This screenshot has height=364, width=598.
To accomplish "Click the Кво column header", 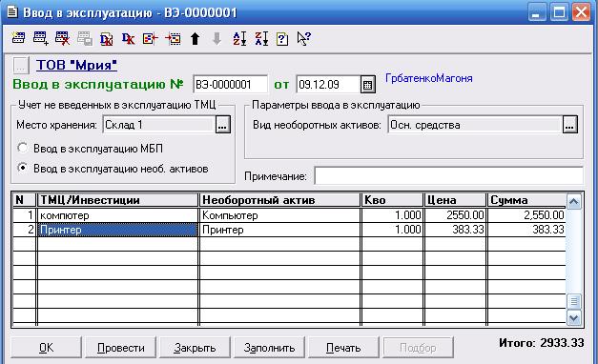I will [392, 200].
